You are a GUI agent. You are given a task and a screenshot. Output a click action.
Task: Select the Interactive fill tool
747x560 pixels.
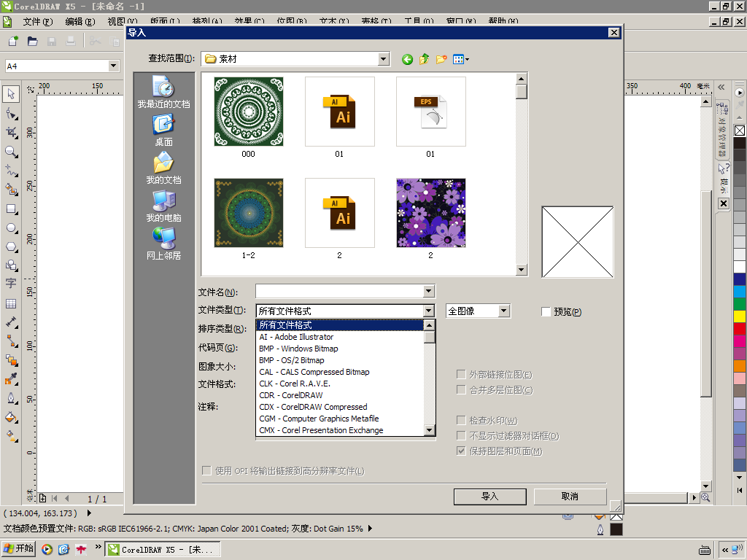click(x=11, y=436)
